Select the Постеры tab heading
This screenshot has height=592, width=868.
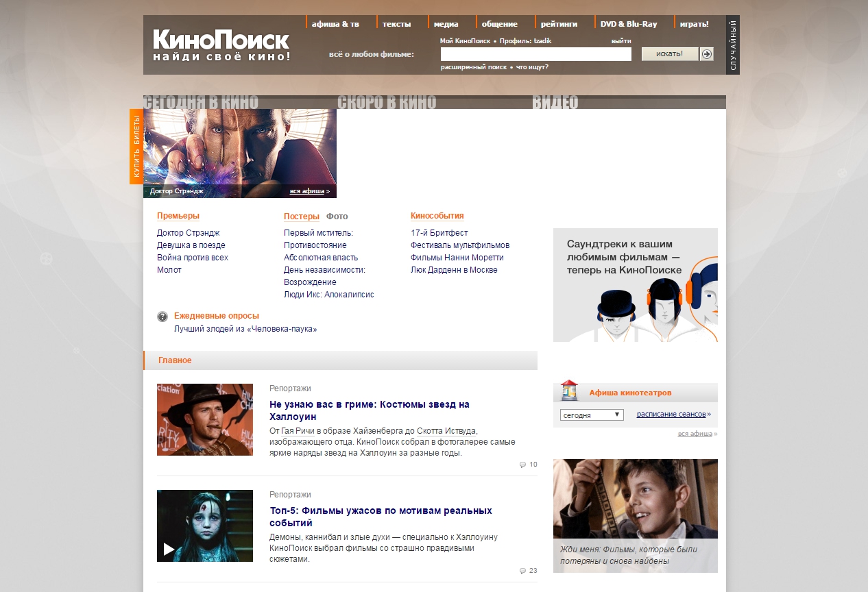coord(302,217)
